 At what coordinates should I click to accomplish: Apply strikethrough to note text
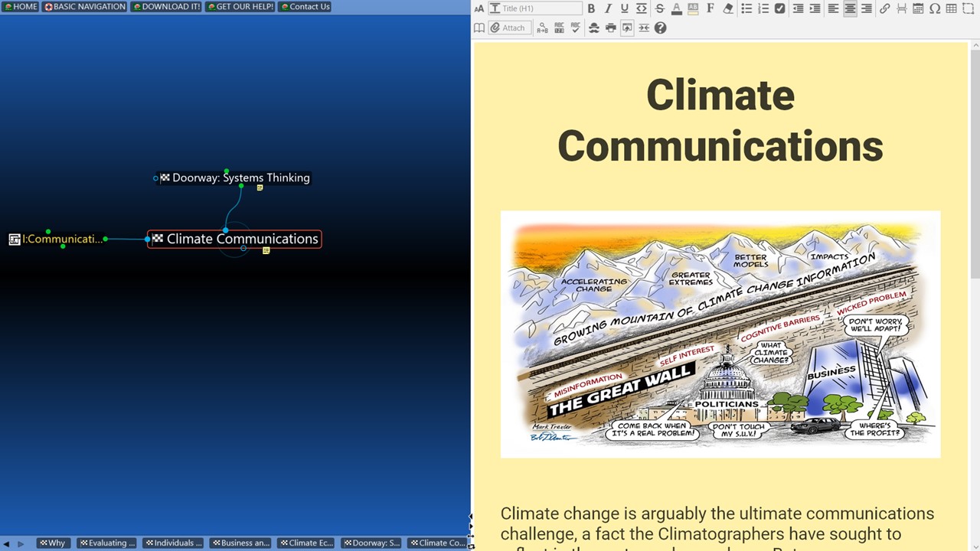[659, 8]
